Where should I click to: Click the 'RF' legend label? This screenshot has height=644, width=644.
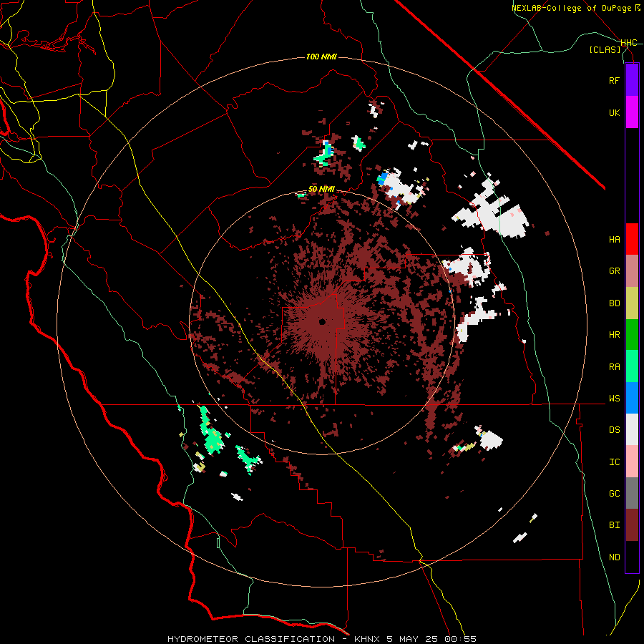pos(614,80)
